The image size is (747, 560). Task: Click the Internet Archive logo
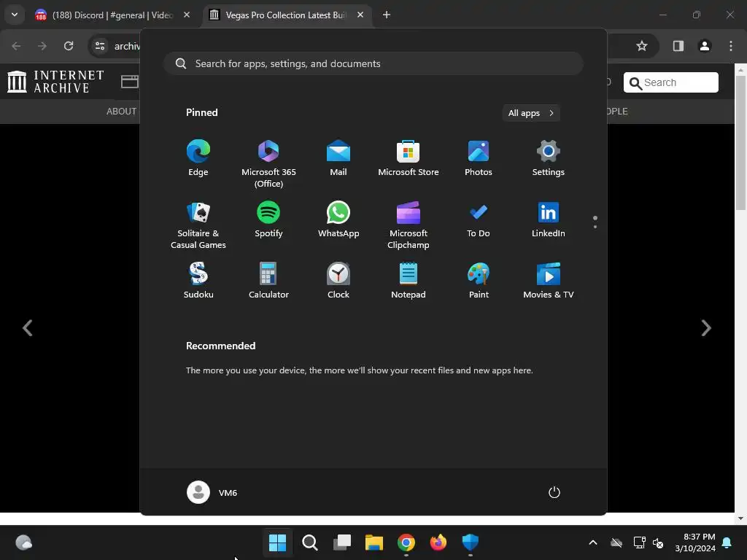(x=55, y=82)
